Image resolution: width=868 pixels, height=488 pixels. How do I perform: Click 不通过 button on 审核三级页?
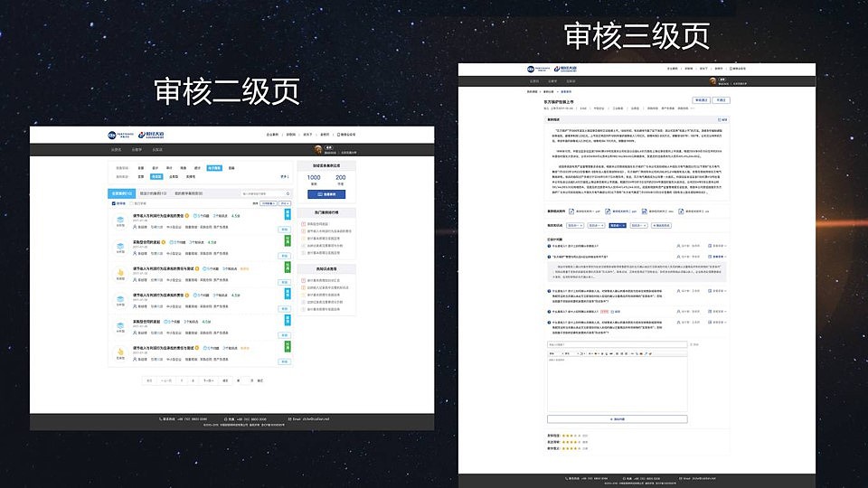pos(721,100)
